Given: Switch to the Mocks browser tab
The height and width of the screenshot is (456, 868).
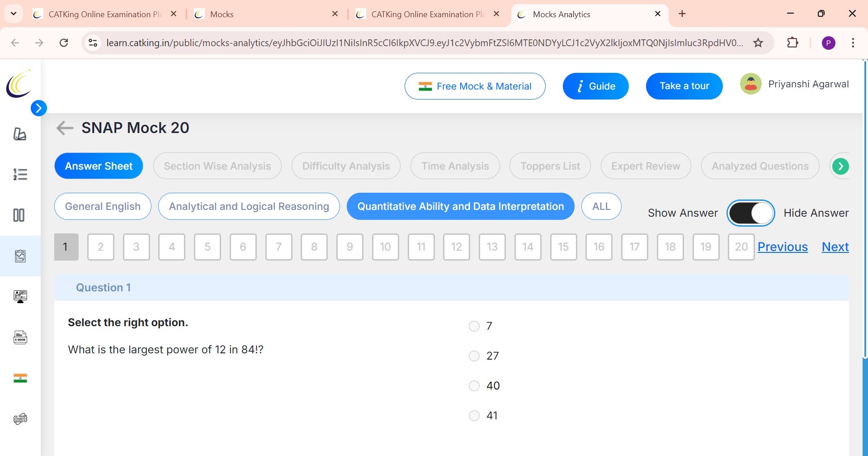Looking at the screenshot, I should click(266, 14).
